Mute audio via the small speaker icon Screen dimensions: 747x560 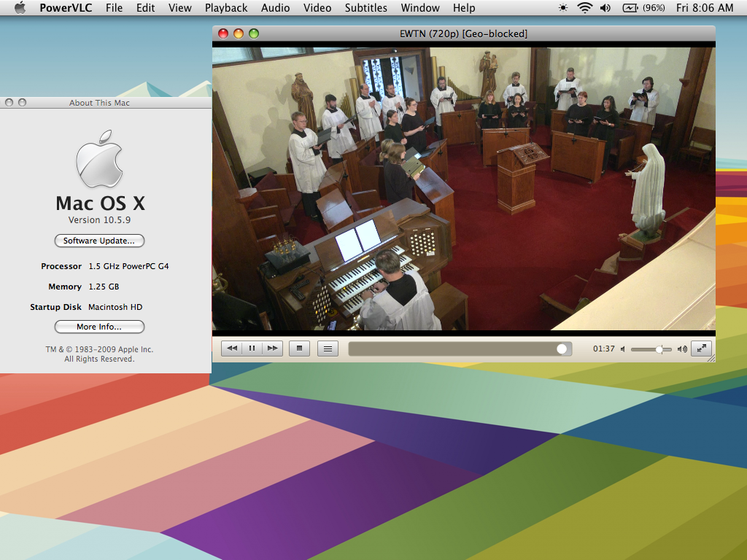click(x=623, y=349)
